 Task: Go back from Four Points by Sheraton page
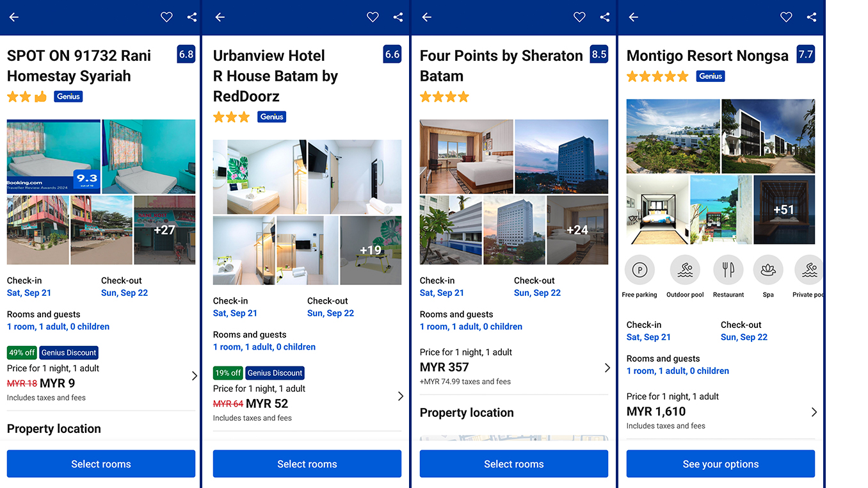click(x=427, y=17)
